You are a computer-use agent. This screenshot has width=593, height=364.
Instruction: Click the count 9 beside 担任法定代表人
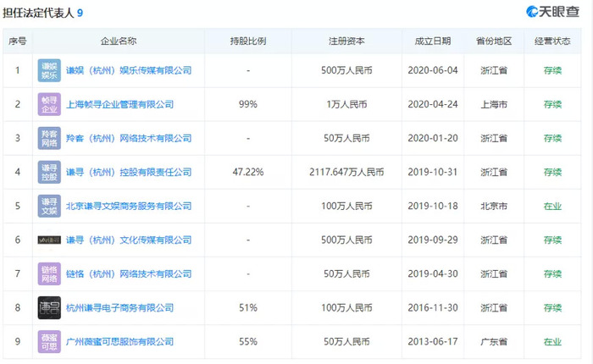point(80,14)
